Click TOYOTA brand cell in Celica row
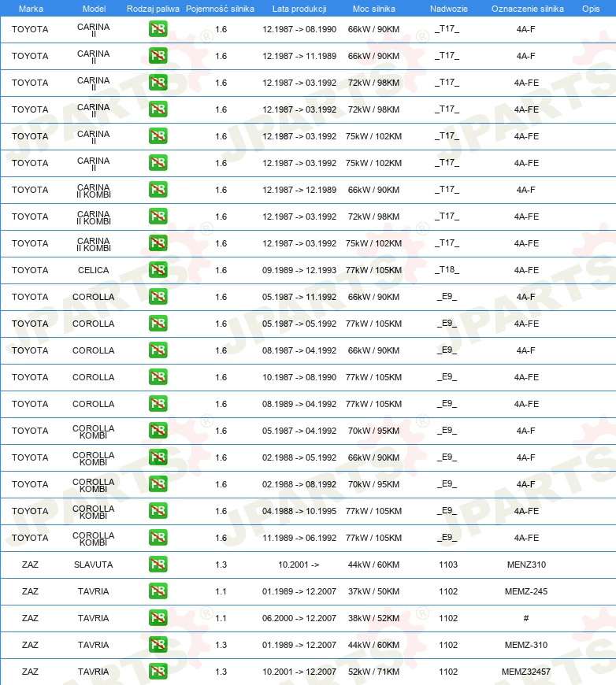 tap(30, 270)
